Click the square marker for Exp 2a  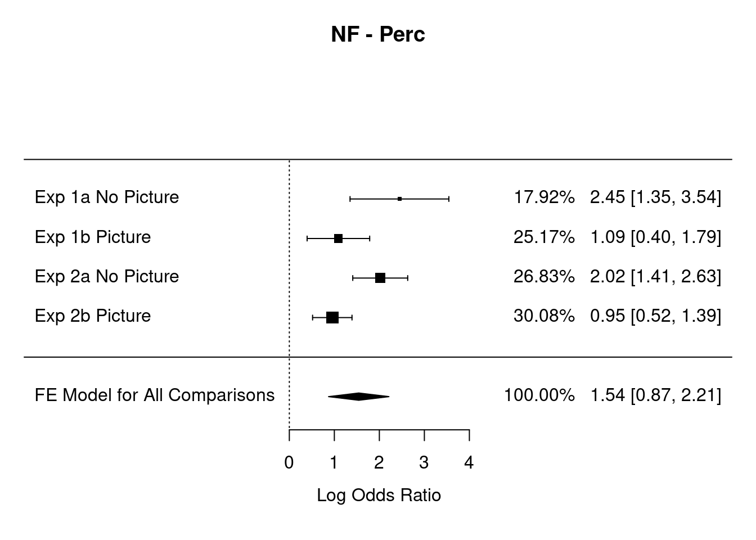pos(380,278)
